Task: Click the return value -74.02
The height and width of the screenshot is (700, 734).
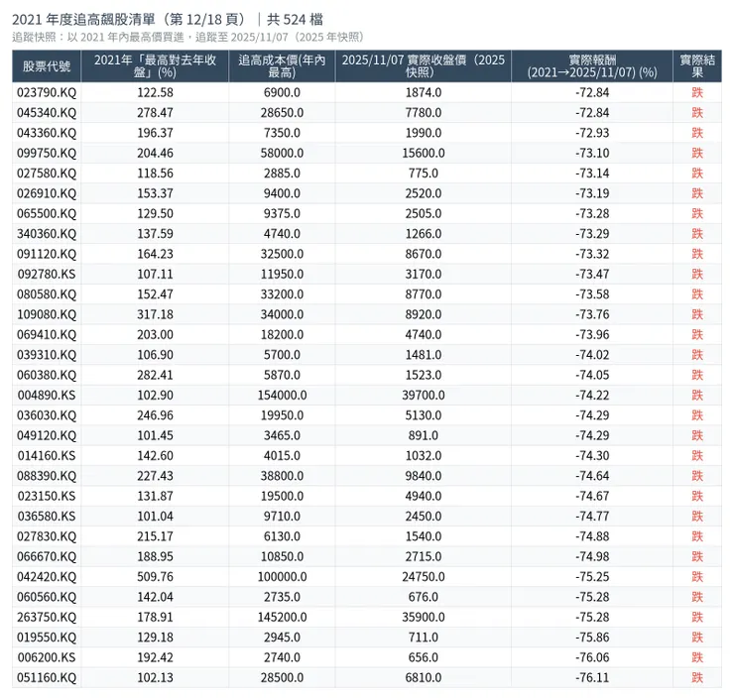Action: (x=592, y=355)
